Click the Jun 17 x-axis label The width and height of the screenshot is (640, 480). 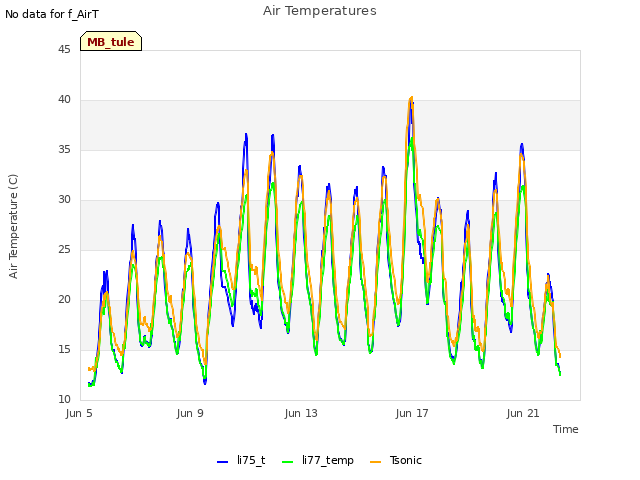(x=412, y=413)
